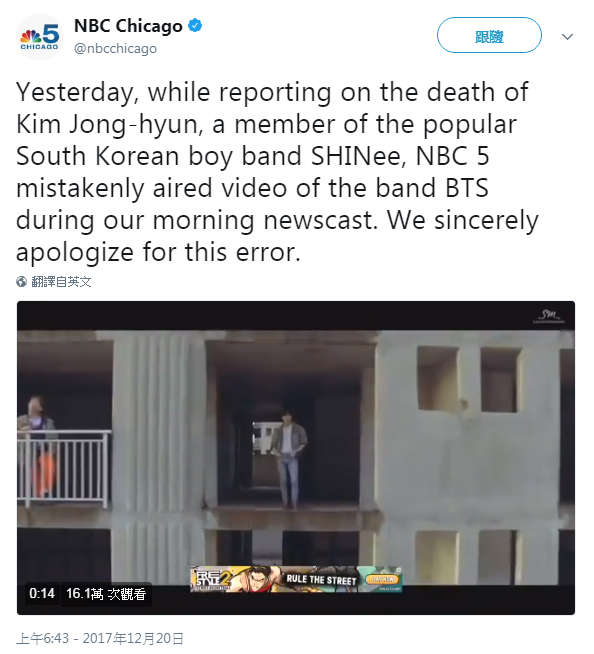Click the 翻譯自英文 translation link
594x654 pixels.
click(61, 282)
